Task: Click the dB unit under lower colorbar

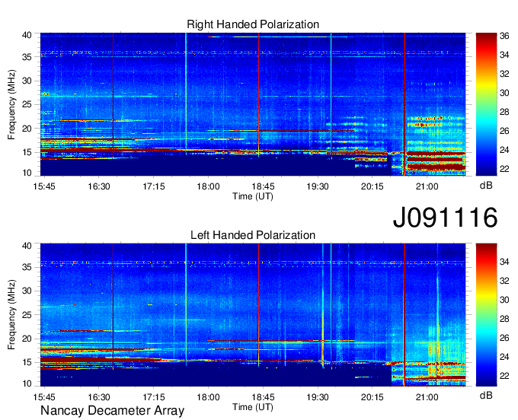Action: (486, 396)
